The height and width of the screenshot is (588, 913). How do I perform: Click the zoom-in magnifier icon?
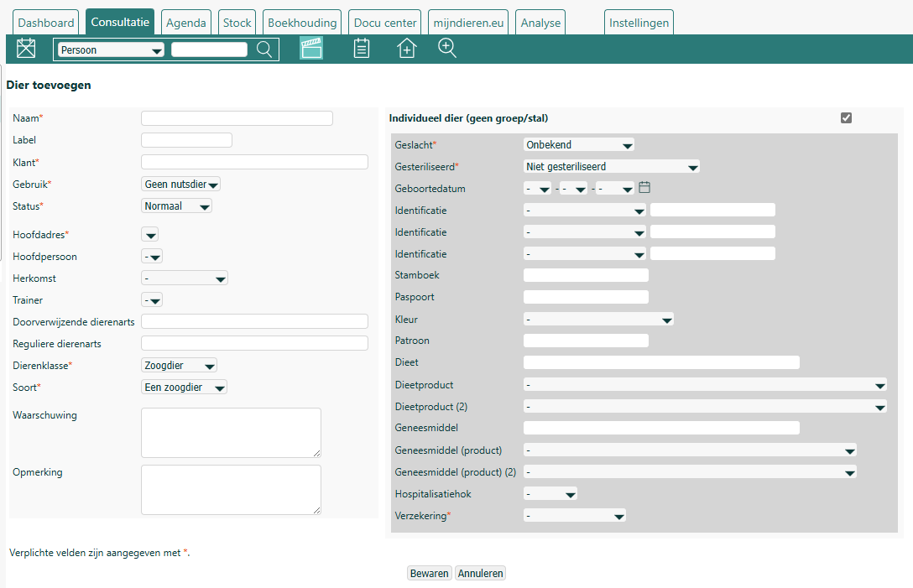pyautogui.click(x=447, y=49)
